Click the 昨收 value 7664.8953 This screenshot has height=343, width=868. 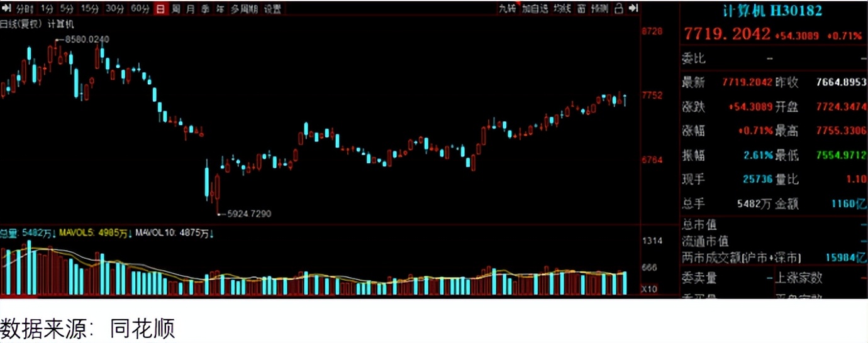(841, 82)
